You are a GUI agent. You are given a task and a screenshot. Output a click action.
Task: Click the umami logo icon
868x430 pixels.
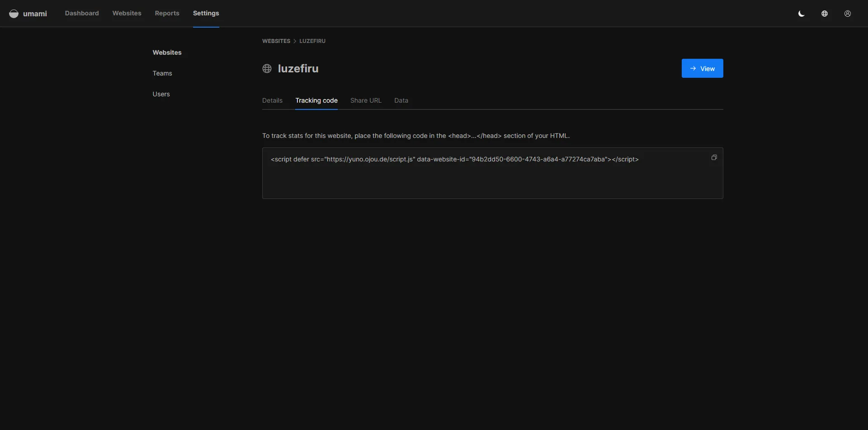coord(14,14)
